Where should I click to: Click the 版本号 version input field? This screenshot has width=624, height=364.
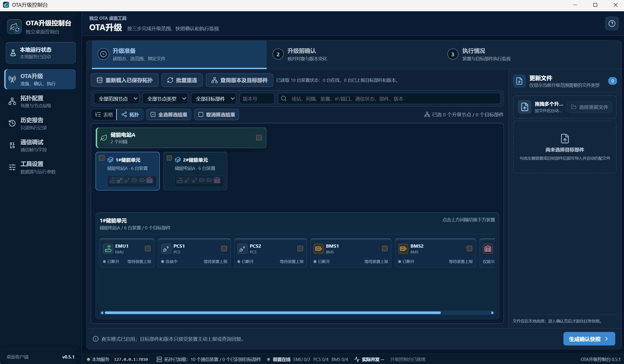pos(257,99)
